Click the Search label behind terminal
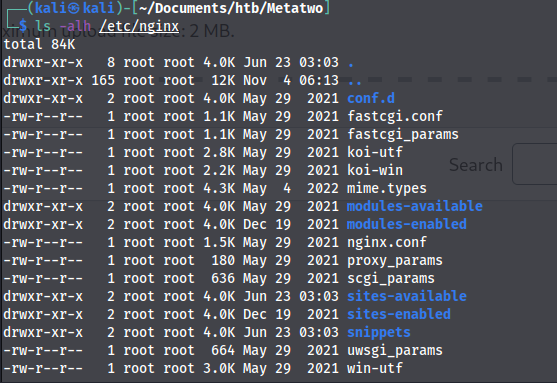557x383 pixels. point(476,165)
